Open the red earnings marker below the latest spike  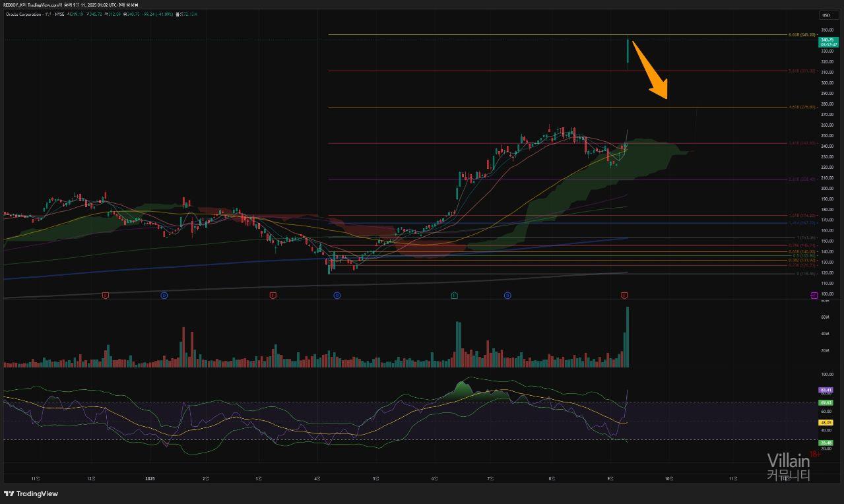pyautogui.click(x=624, y=296)
